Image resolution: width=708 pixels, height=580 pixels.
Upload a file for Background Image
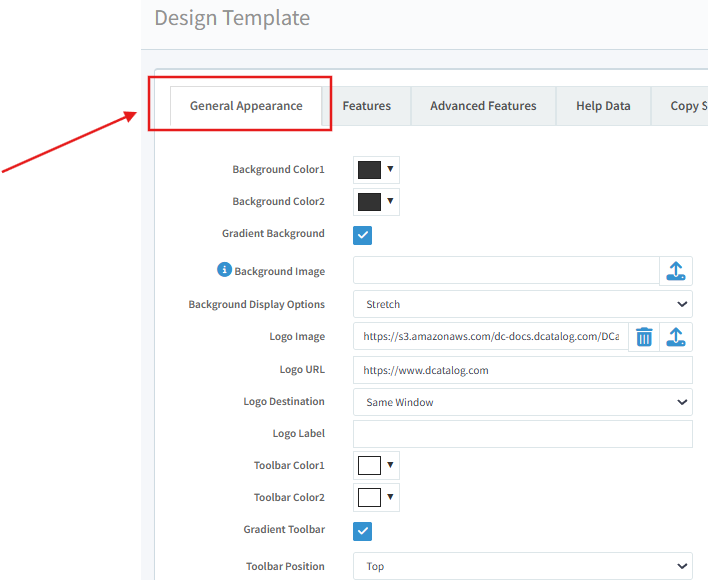(x=676, y=271)
